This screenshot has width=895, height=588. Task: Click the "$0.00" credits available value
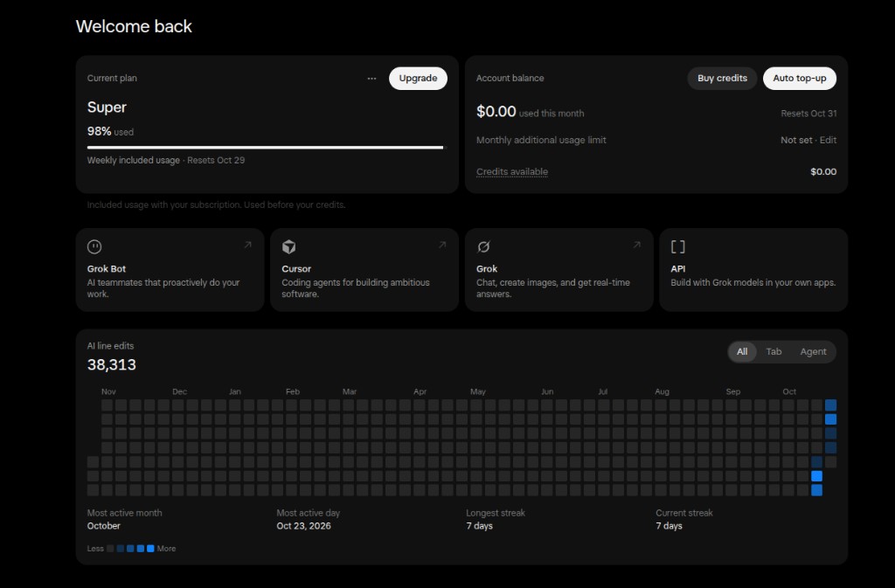[823, 171]
